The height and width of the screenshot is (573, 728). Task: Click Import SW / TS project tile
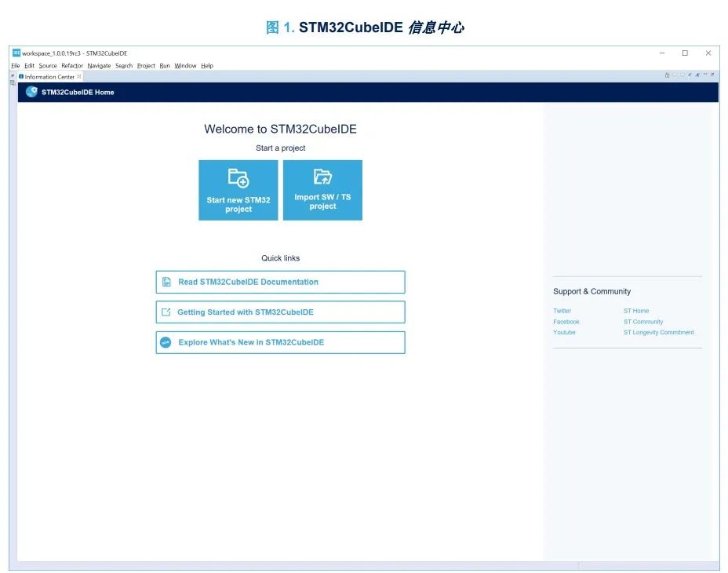322,190
